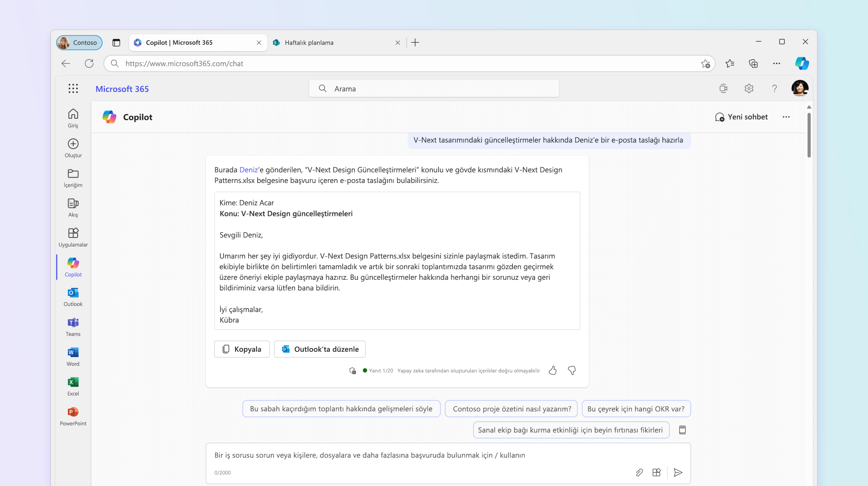
Task: Close the Haftalık planlama tab
Action: pyautogui.click(x=398, y=43)
